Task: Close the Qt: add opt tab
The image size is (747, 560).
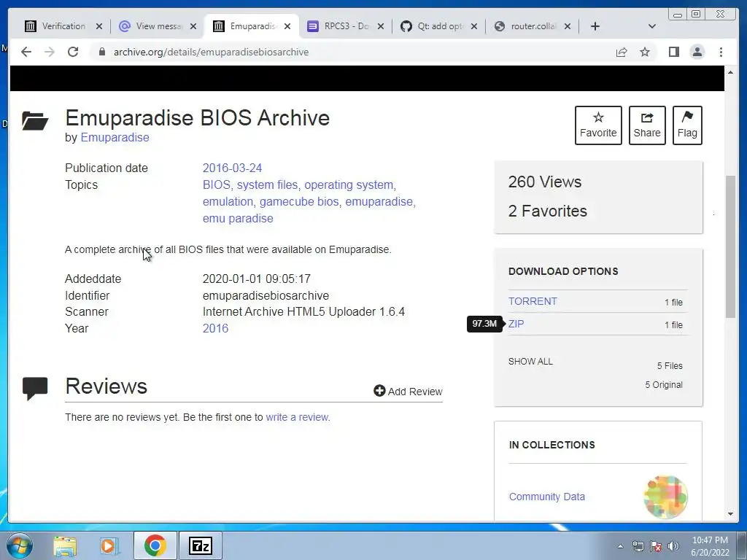Action: pyautogui.click(x=474, y=26)
